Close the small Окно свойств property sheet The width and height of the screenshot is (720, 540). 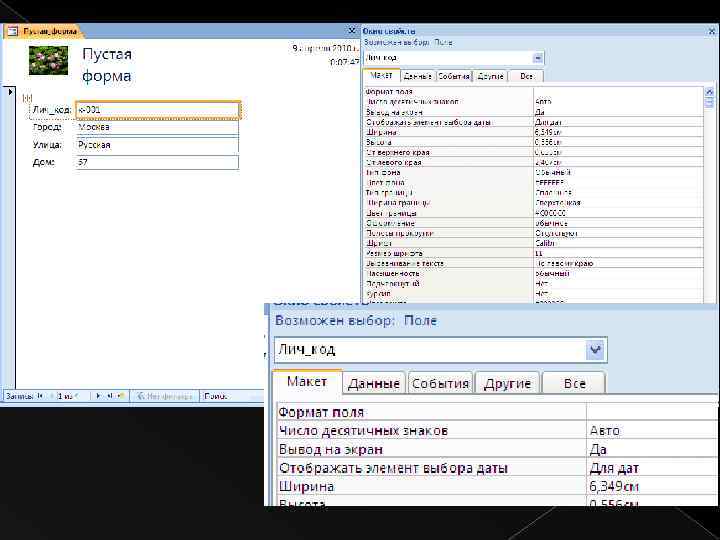[x=712, y=31]
